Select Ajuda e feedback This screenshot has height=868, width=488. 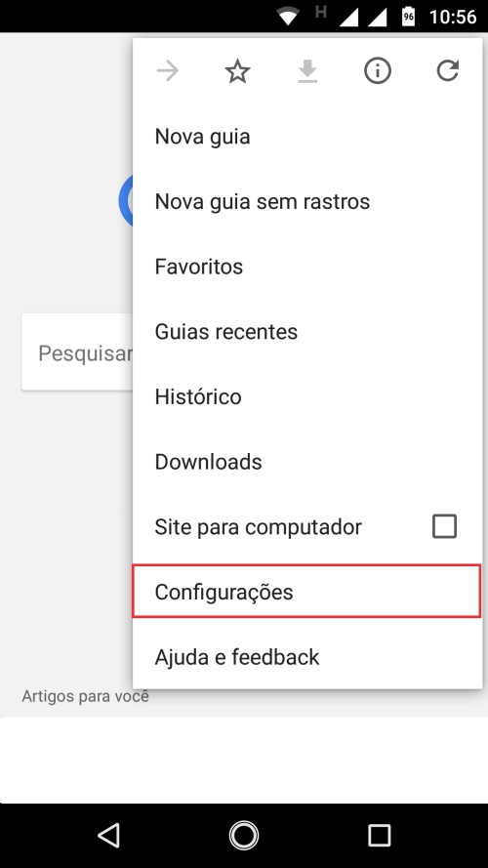click(307, 656)
